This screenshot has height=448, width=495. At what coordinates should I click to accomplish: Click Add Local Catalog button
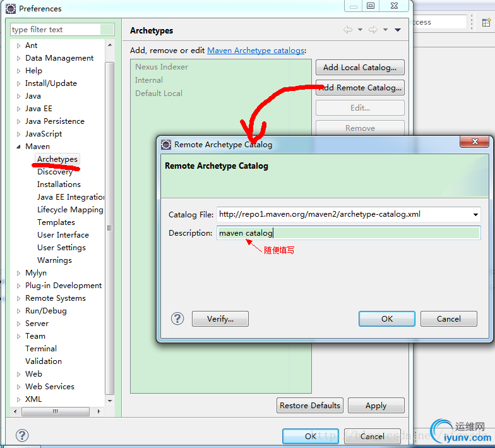[x=360, y=67]
